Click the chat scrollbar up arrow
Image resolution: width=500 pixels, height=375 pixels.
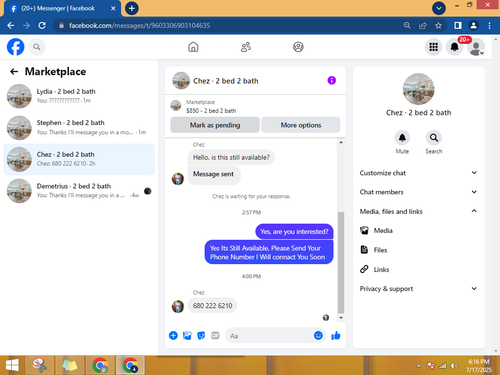pos(341,142)
